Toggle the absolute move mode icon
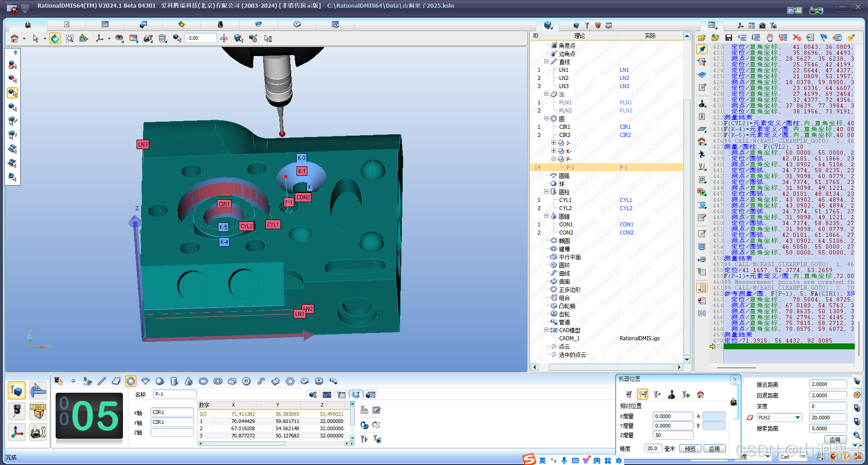This screenshot has height=465, width=868. click(x=628, y=395)
